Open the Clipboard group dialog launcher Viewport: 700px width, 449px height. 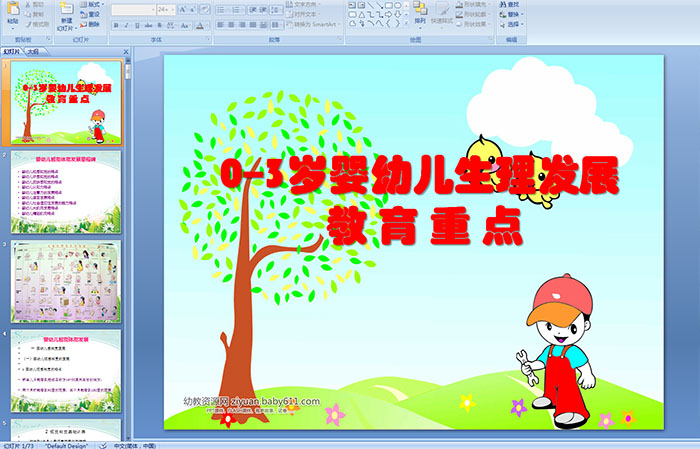pyautogui.click(x=49, y=39)
